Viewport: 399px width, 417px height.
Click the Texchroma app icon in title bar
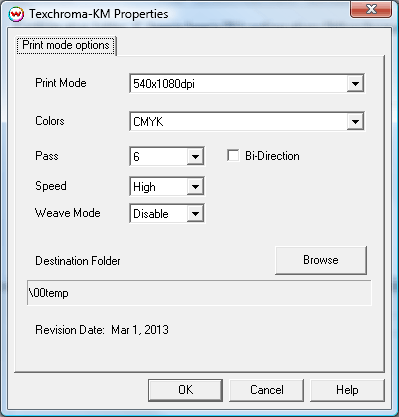pyautogui.click(x=16, y=14)
